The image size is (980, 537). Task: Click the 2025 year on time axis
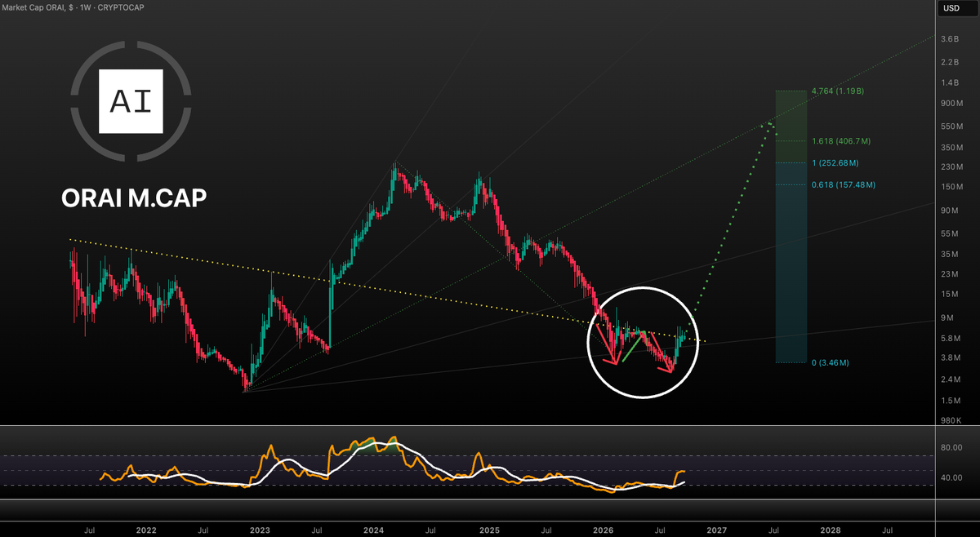pyautogui.click(x=488, y=530)
